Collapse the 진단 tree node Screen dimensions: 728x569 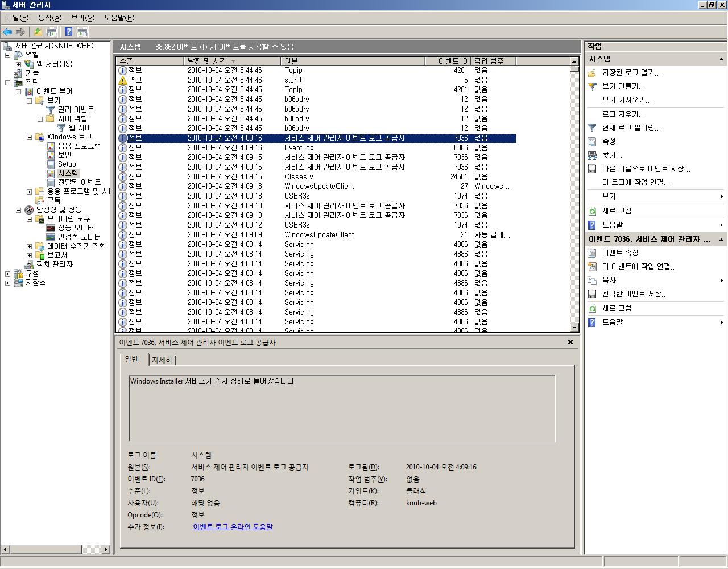[x=7, y=83]
